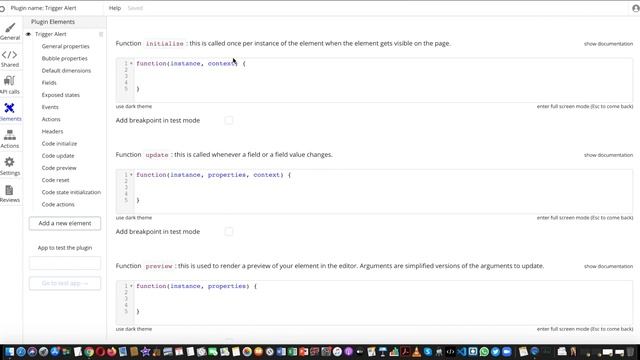Launch Safari from the dock
This screenshot has height=360, width=640.
tap(21, 352)
